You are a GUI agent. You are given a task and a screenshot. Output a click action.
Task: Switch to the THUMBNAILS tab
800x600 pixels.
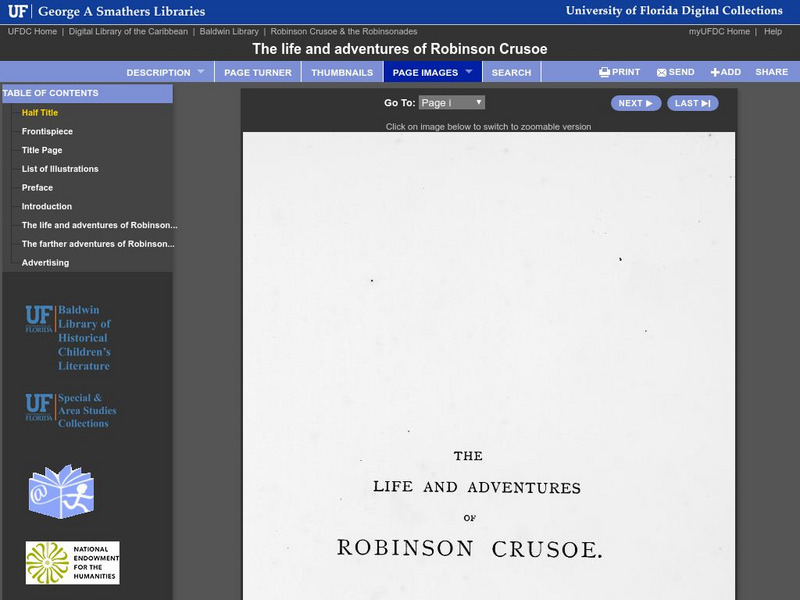click(342, 71)
